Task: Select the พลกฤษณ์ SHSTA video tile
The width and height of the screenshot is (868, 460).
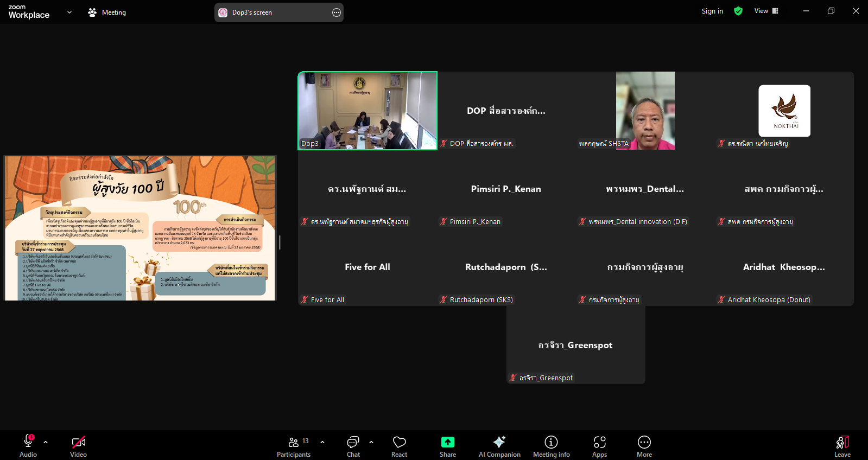Action: click(x=645, y=111)
